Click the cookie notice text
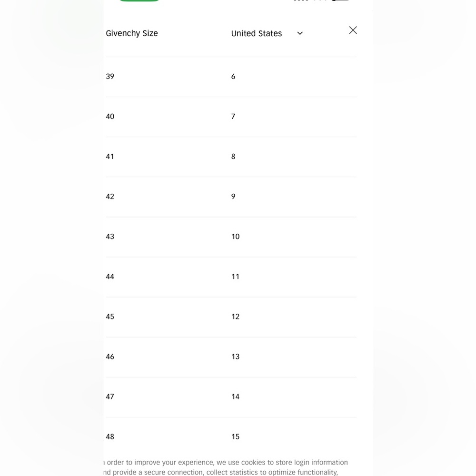The width and height of the screenshot is (476, 476). 227,467
